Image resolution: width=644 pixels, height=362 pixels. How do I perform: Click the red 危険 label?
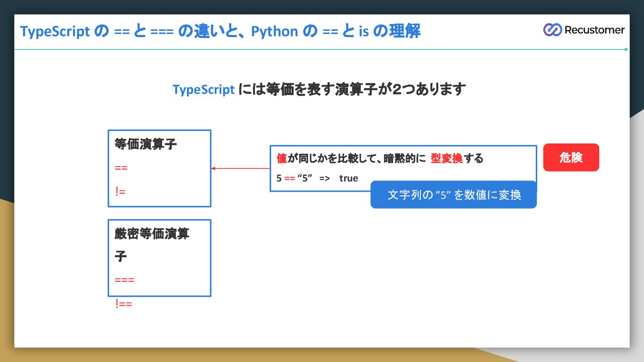[x=571, y=157]
